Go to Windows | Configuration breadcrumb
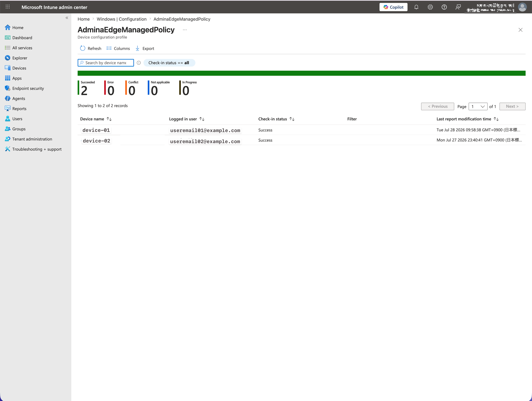 tap(122, 19)
